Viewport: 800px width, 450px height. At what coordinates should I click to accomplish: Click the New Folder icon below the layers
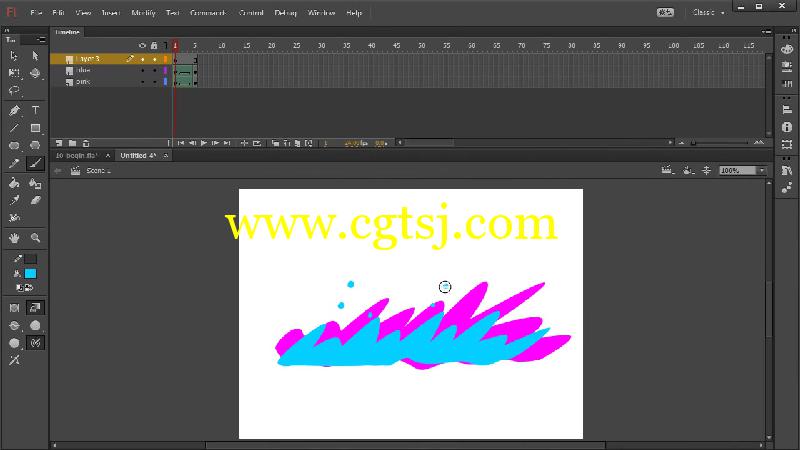coord(72,143)
